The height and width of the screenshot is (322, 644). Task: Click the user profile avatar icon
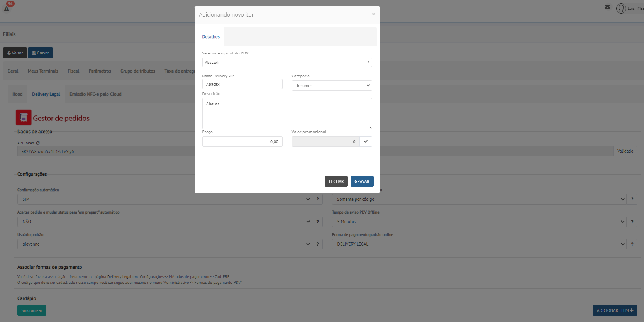(x=621, y=8)
